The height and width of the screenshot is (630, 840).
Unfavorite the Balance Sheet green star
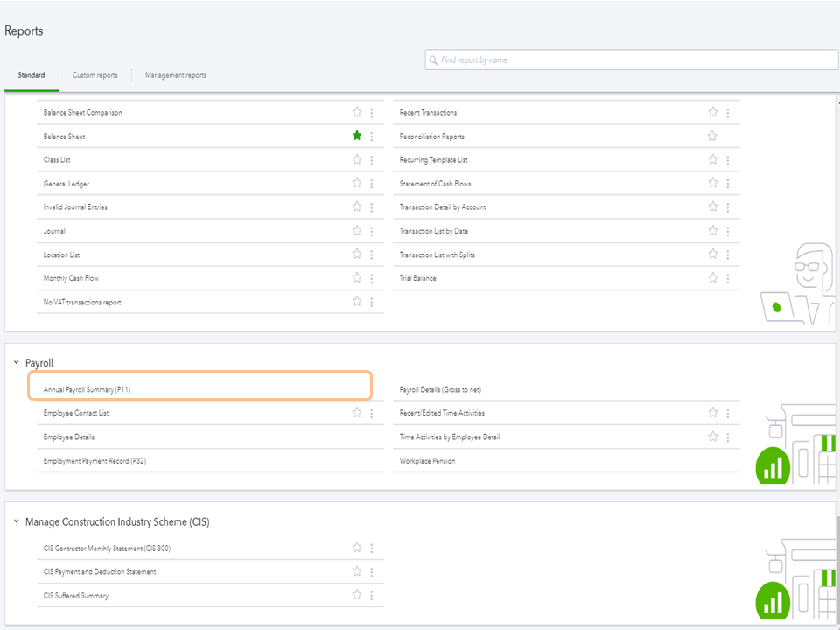tap(357, 136)
